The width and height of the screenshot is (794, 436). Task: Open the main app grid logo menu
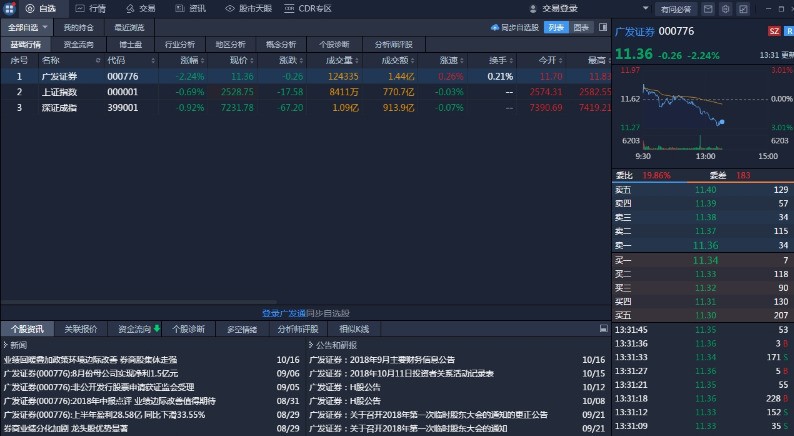[10, 9]
